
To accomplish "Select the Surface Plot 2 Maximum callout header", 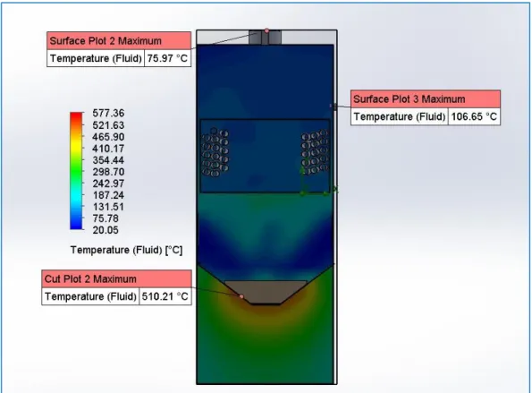I will click(119, 41).
